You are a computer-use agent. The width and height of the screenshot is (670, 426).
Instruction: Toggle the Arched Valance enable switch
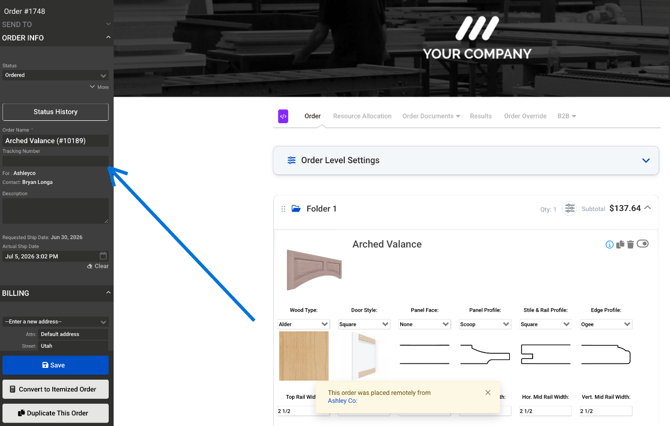(643, 244)
